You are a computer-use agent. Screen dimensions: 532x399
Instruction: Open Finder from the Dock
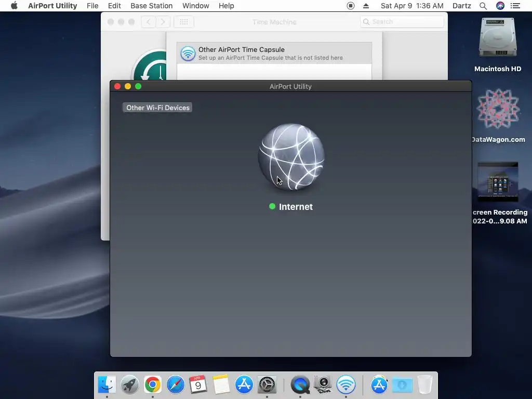(x=107, y=384)
